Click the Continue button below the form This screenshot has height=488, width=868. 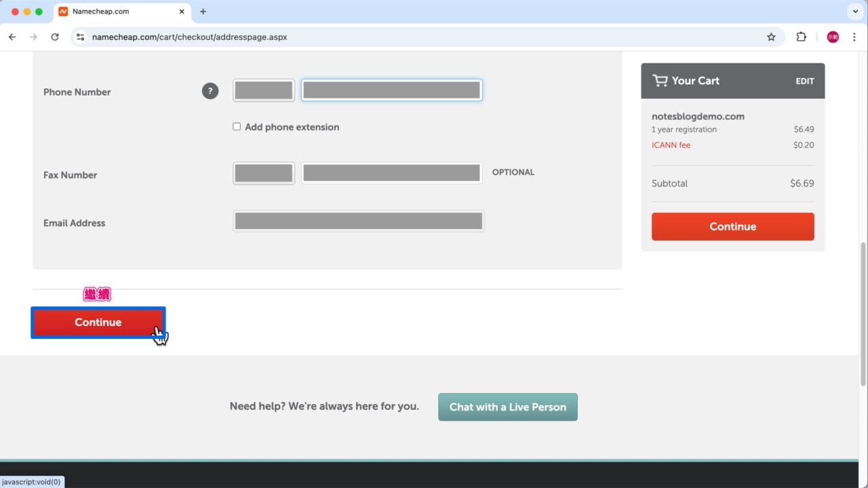click(98, 323)
